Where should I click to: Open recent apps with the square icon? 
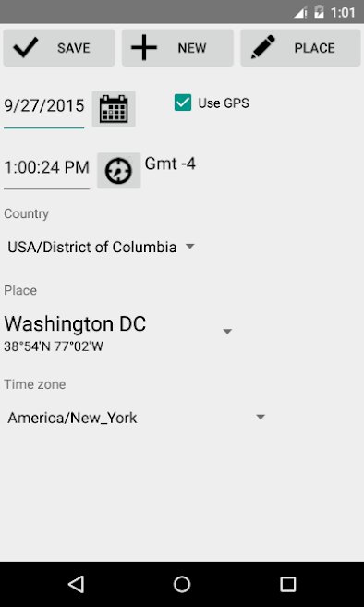(287, 584)
